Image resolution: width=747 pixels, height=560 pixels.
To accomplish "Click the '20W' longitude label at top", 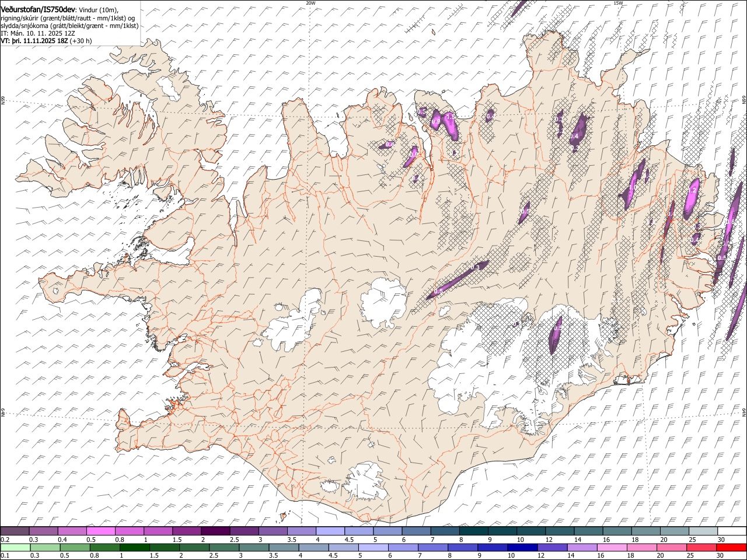I will click(x=310, y=3).
